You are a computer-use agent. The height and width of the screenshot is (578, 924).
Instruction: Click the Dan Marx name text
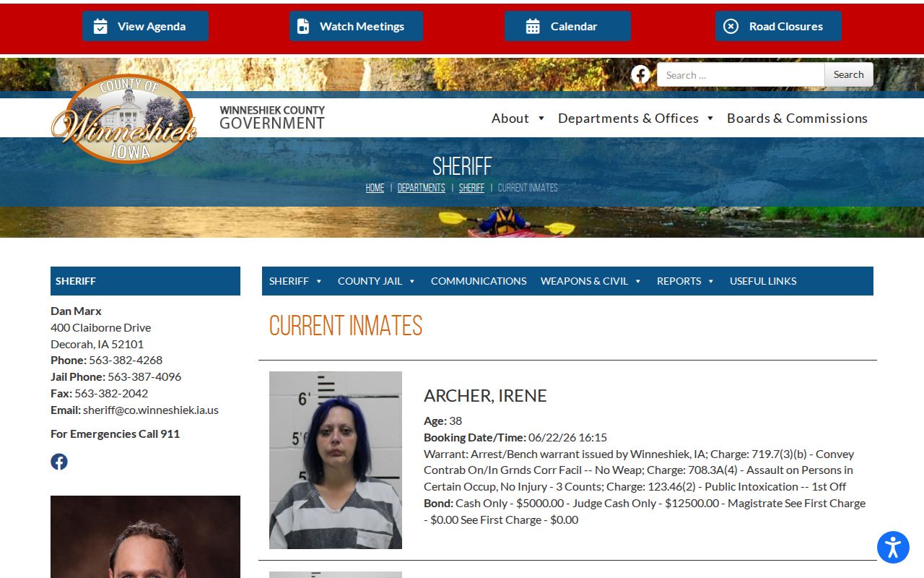tap(76, 311)
